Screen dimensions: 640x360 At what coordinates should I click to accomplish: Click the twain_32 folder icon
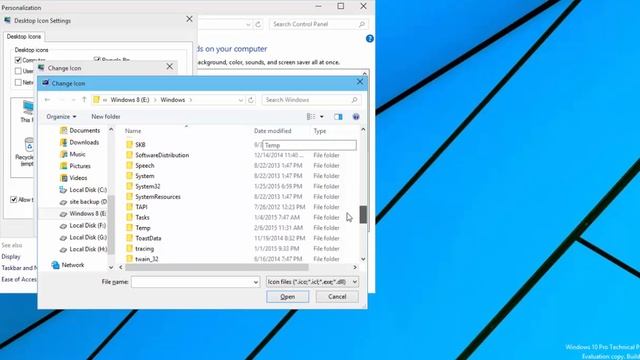[129, 259]
